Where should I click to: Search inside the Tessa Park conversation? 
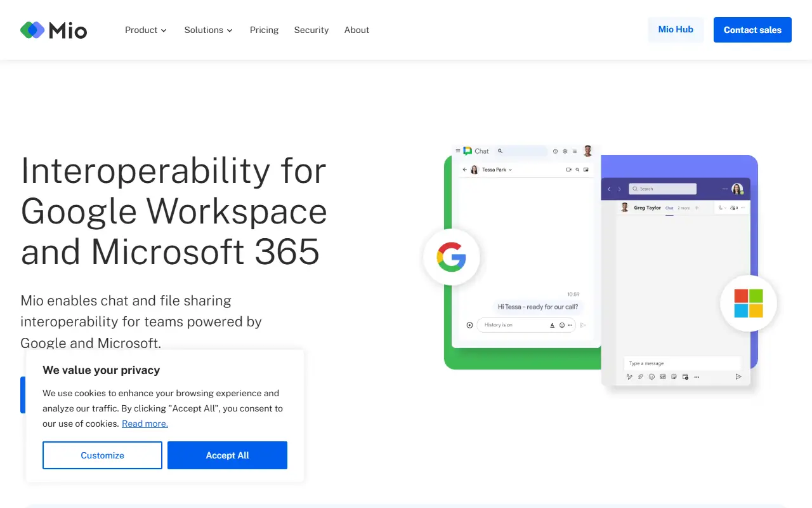coord(577,170)
